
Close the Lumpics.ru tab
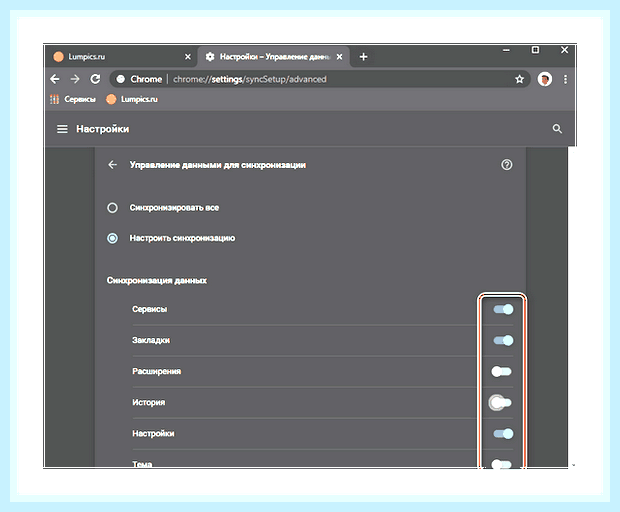[x=188, y=57]
